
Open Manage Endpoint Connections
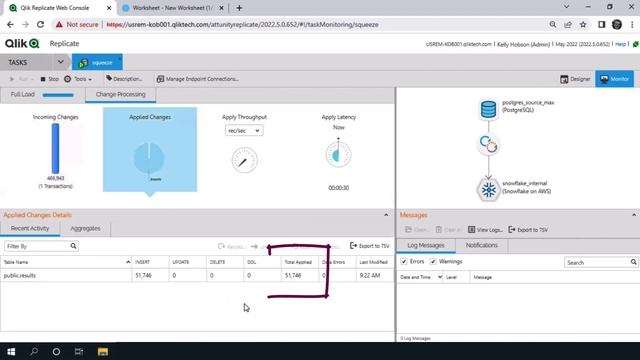[198, 79]
